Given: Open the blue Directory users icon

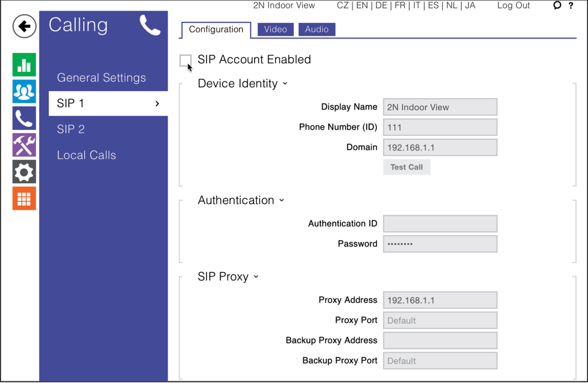Looking at the screenshot, I should (24, 92).
